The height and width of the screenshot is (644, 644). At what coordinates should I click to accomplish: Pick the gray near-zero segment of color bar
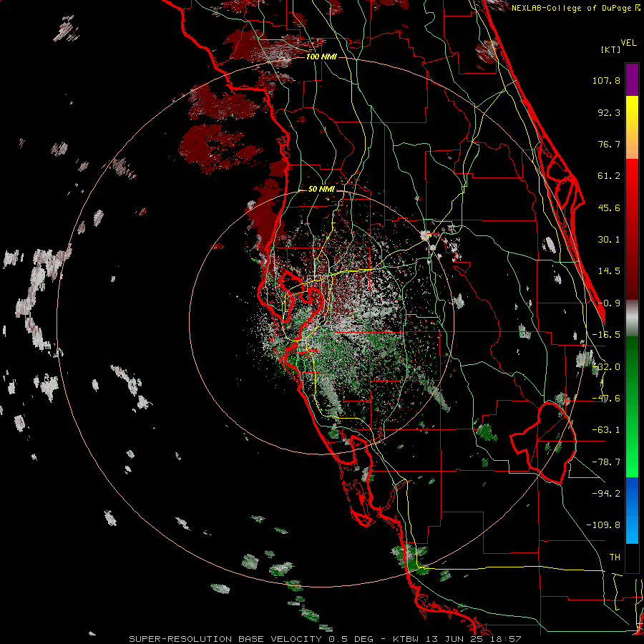[x=632, y=318]
